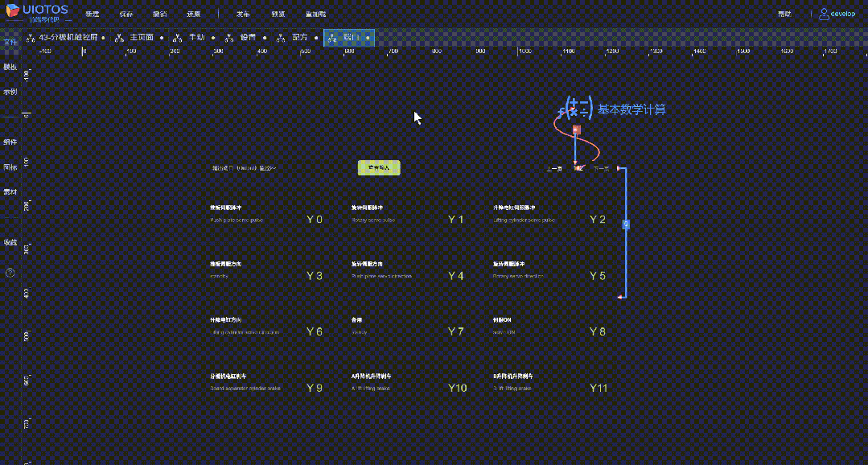Select the Y 0 output label
Viewport: 868px width, 465px height.
click(315, 220)
